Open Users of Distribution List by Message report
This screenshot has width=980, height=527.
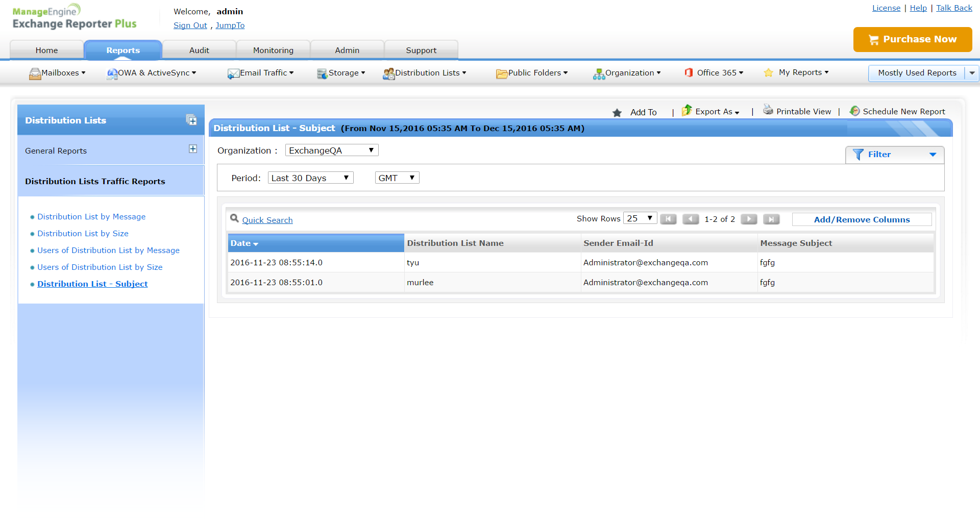[x=108, y=250]
